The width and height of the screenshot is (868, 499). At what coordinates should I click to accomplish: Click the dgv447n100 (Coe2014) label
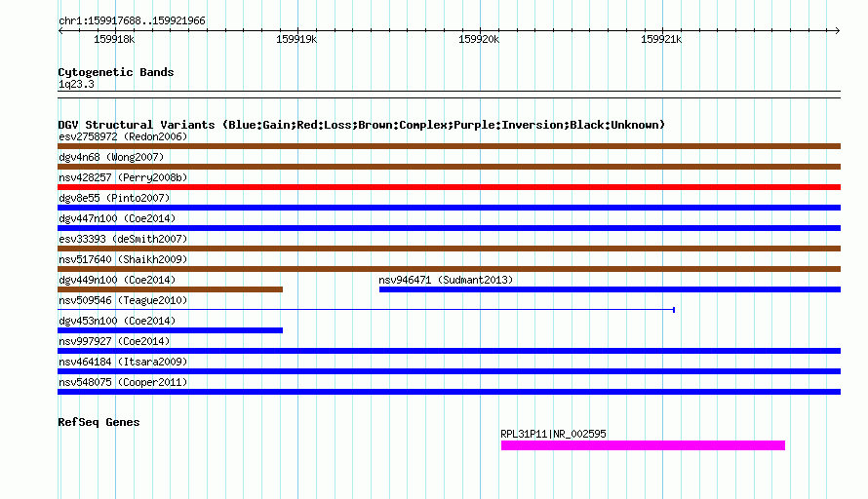pyautogui.click(x=117, y=218)
